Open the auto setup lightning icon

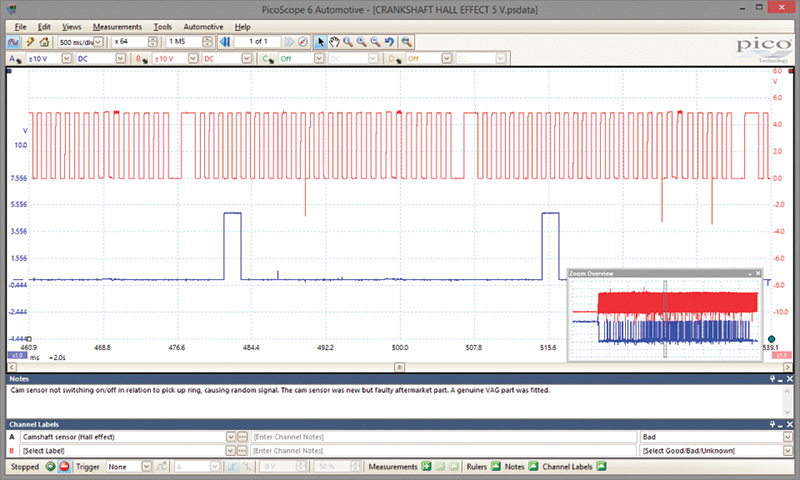pos(30,42)
